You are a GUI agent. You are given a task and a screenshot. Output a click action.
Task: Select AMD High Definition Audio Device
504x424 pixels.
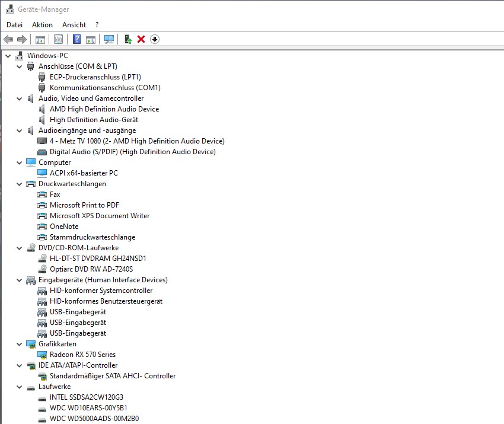(104, 109)
